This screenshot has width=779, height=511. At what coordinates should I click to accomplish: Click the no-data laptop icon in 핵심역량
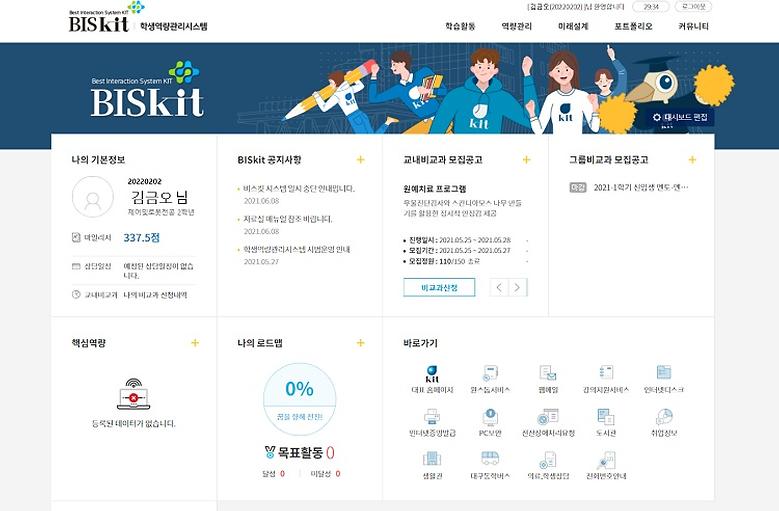pos(134,394)
